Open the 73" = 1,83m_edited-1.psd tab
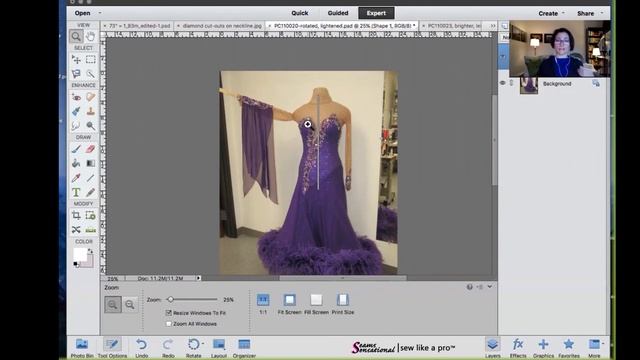Image resolution: width=640 pixels, height=360 pixels. tap(140, 26)
